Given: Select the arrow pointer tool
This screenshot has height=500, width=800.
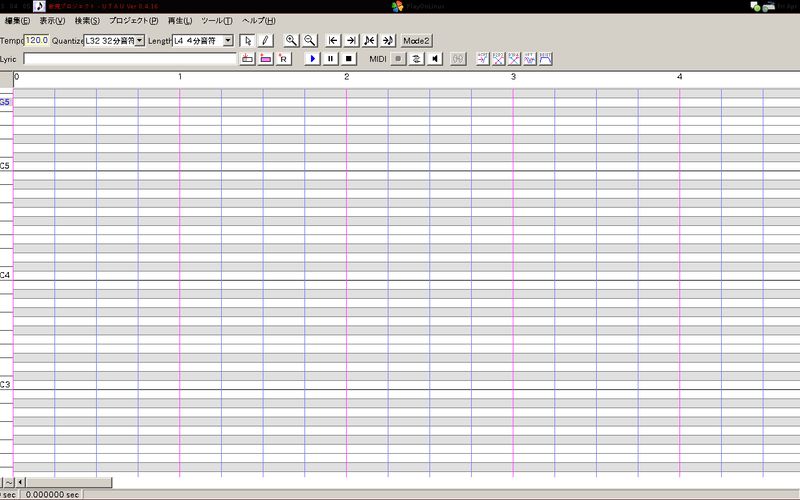Looking at the screenshot, I should (247, 41).
